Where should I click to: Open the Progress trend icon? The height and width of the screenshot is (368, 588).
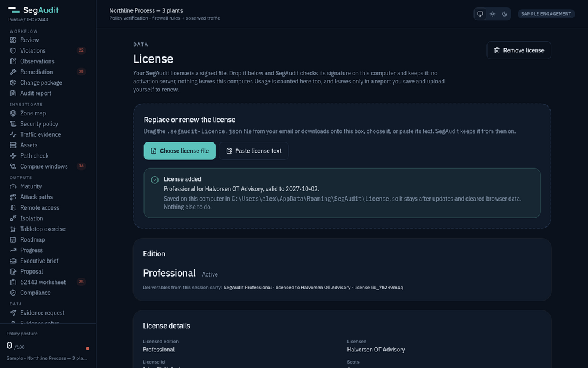pos(13,250)
